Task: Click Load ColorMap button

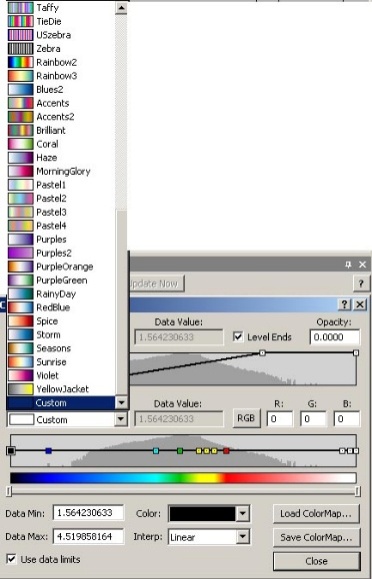Action: (x=316, y=514)
